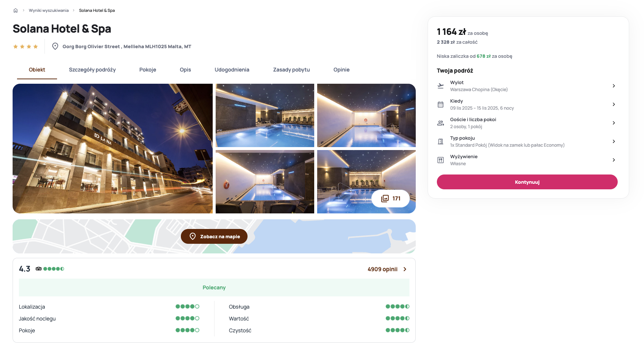
Task: Click the hotel star rating icons
Action: [26, 46]
